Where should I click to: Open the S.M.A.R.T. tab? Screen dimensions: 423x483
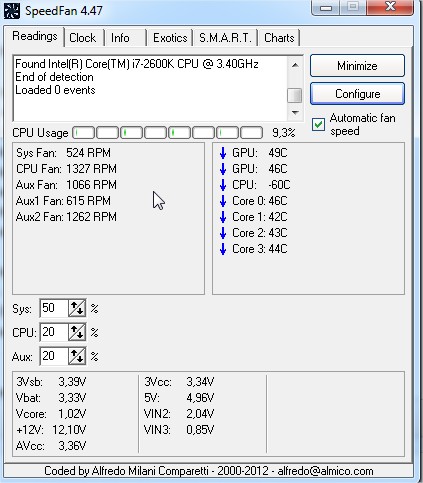(225, 38)
